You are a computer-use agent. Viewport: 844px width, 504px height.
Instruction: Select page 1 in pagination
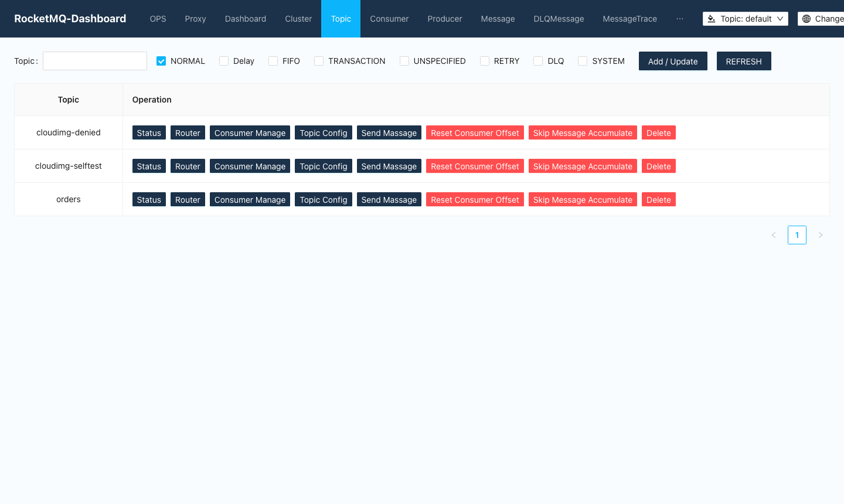pyautogui.click(x=797, y=235)
